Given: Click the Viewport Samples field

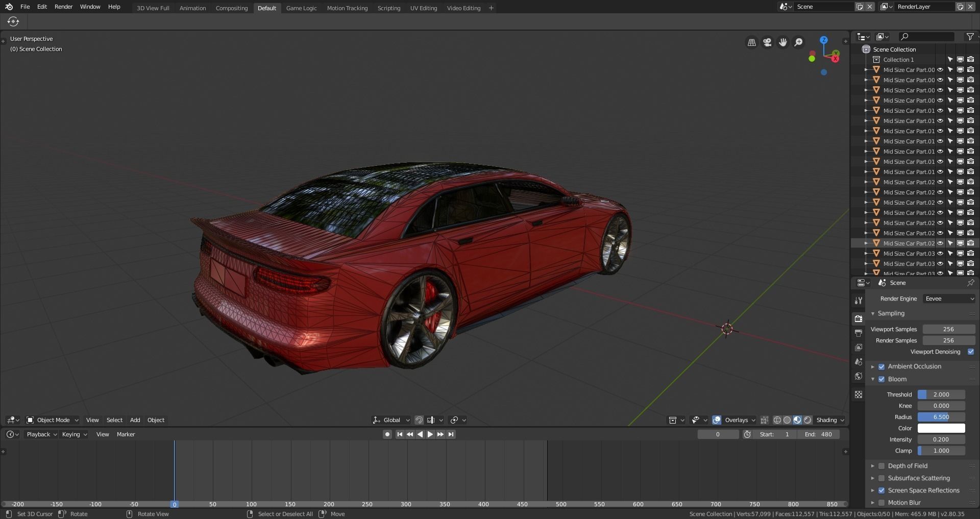Looking at the screenshot, I should tap(948, 329).
